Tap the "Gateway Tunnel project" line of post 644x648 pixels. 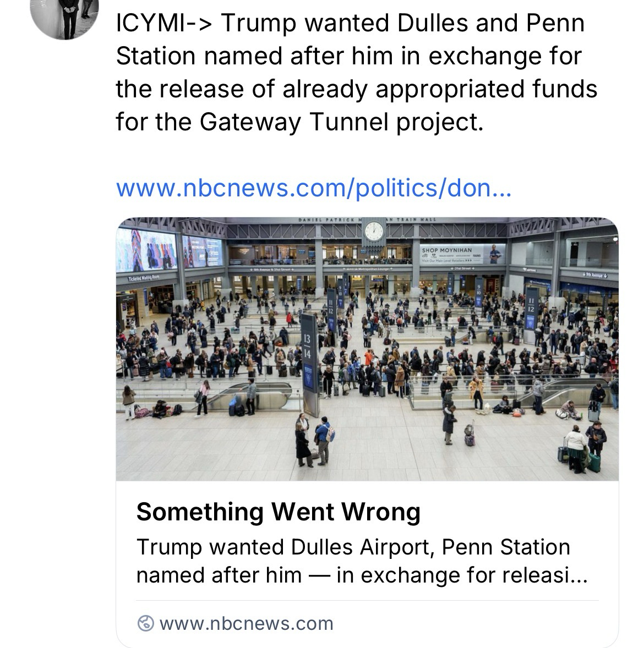[x=299, y=122]
